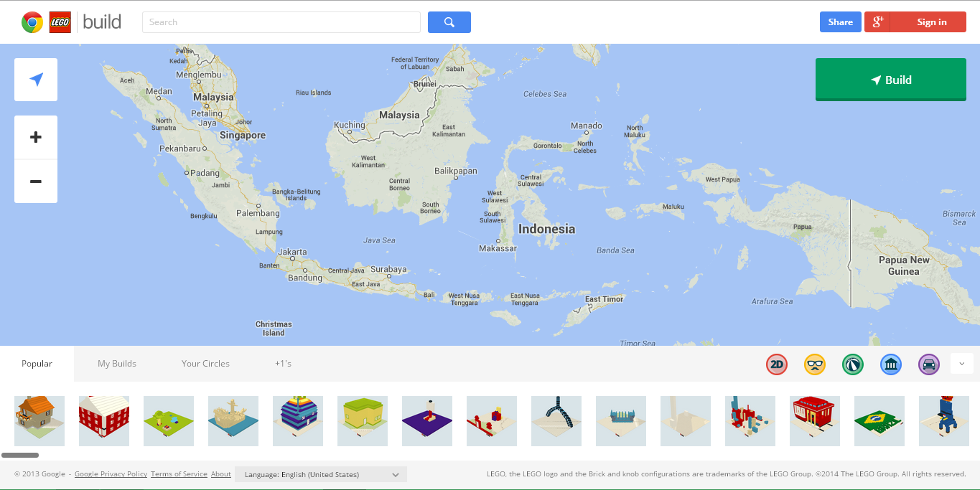
Task: Click the Singapore label on map
Action: [x=243, y=135]
